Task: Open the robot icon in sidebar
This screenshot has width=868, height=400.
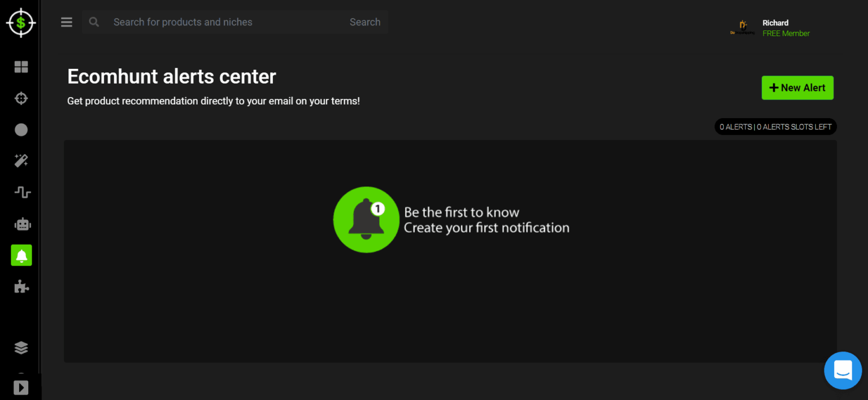Action: (x=22, y=224)
